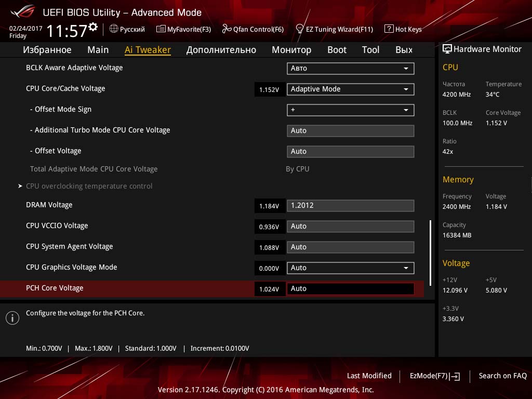
Task: Open the Дополнительно tab
Action: pyautogui.click(x=221, y=50)
